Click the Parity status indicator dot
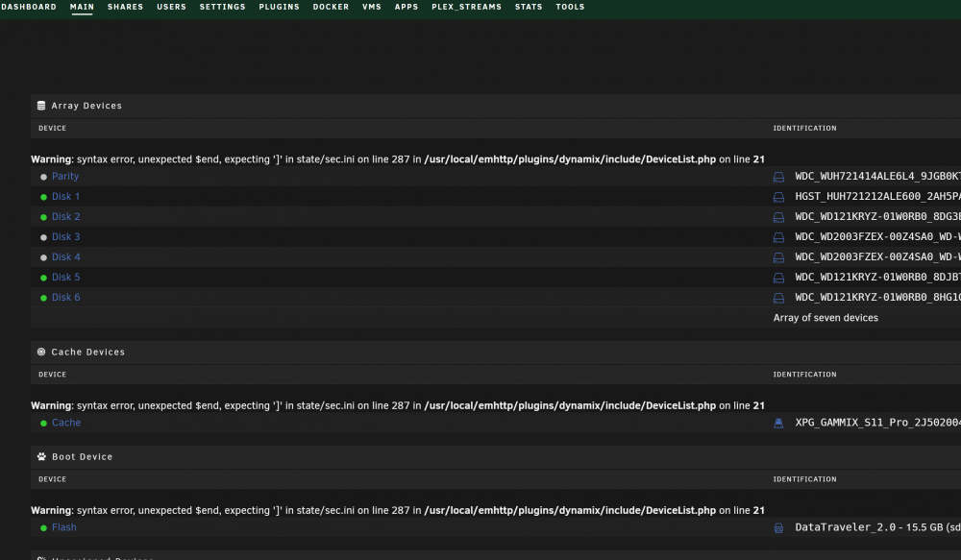This screenshot has height=560, width=961. [43, 177]
